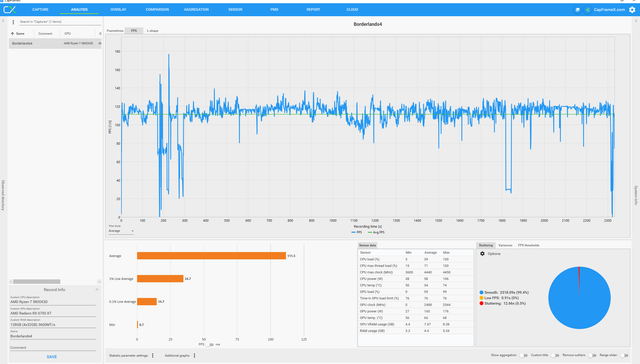This screenshot has width=640, height=364.
Task: Open the three-dot menu beside Additional graphs
Action: 194,355
